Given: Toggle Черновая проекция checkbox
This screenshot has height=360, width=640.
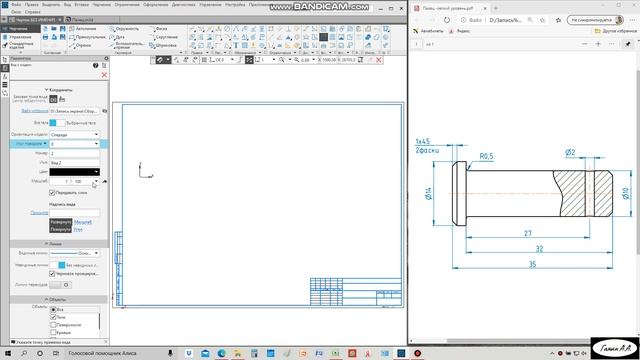Looking at the screenshot, I should click(52, 273).
